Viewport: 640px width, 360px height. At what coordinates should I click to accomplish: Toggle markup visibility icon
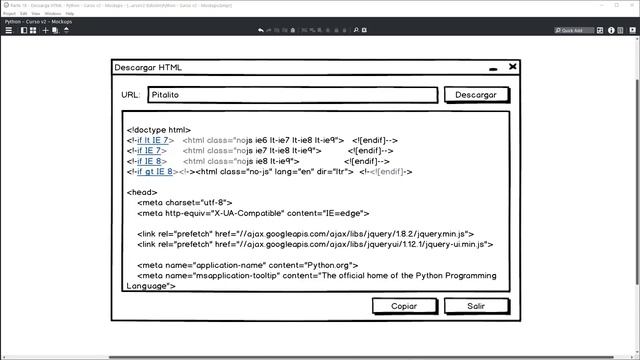(364, 30)
